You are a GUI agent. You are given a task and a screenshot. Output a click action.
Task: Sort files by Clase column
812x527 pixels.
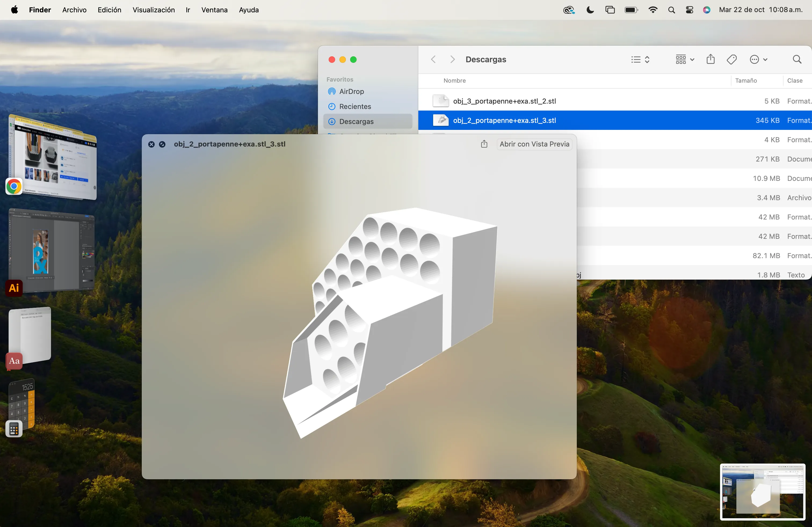point(795,81)
